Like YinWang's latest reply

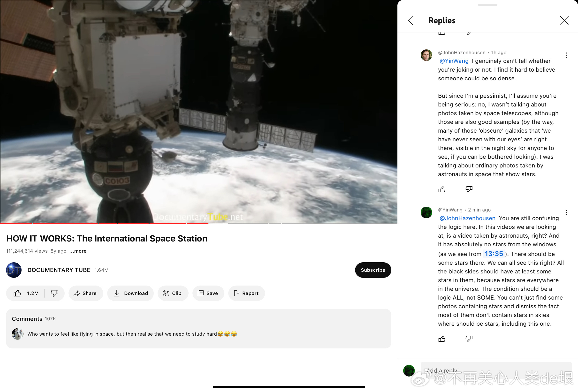tap(442, 339)
